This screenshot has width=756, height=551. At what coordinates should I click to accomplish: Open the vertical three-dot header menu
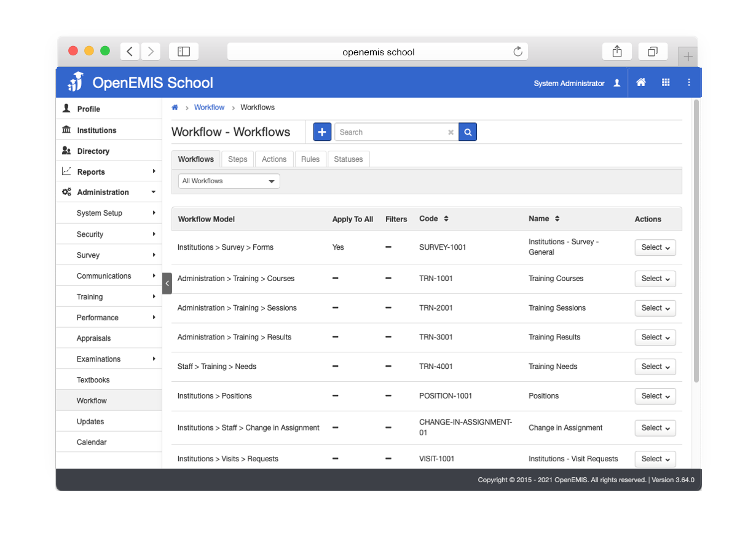coord(689,82)
